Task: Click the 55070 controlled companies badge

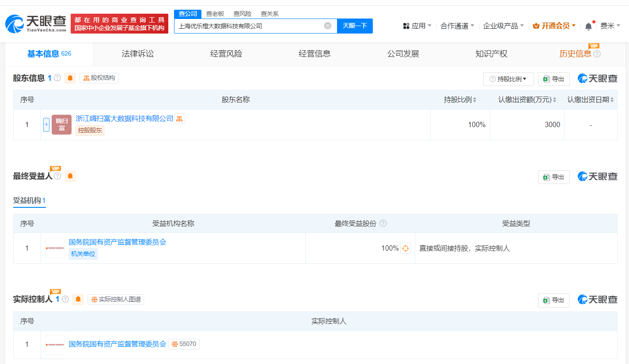Action: (184, 344)
